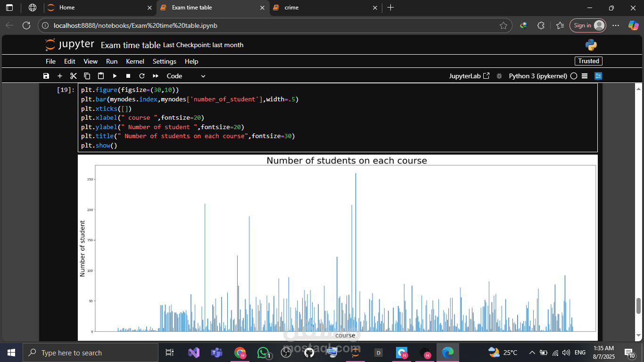Open the cell type dropdown showing Code
This screenshot has width=644, height=362.
[x=186, y=76]
